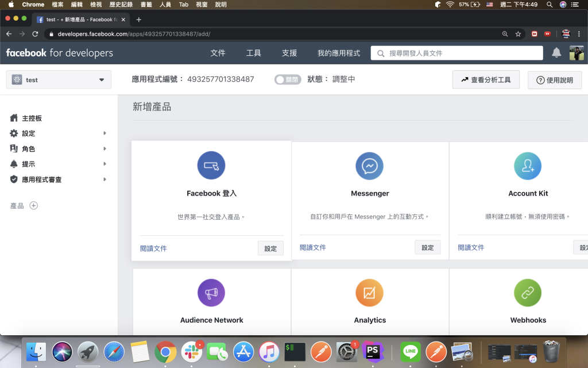
Task: Click the 查看分析工具 button
Action: (x=486, y=79)
